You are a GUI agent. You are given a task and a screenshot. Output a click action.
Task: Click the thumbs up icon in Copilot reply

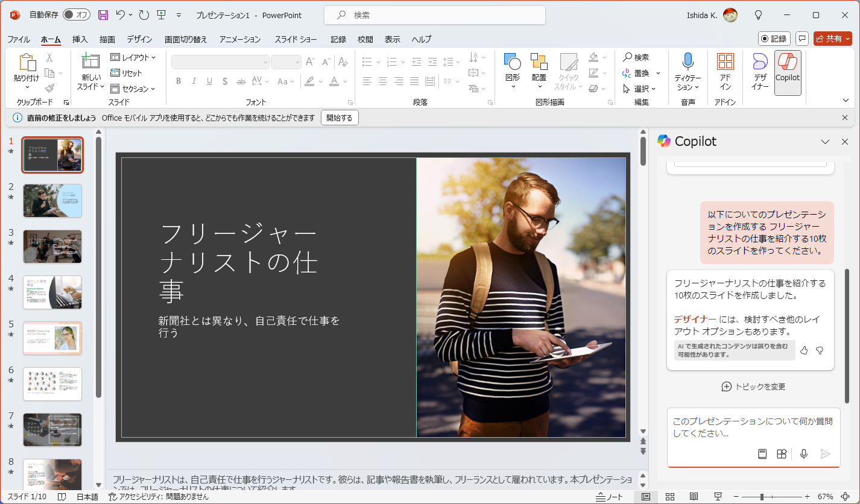tap(804, 350)
